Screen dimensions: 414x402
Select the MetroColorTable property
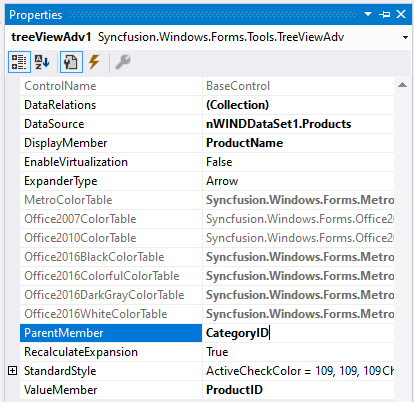(111, 200)
